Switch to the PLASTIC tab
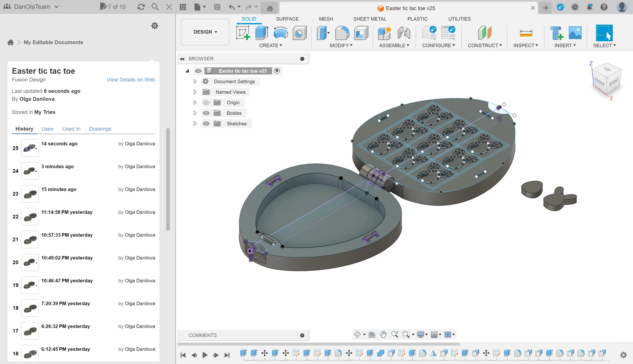Screen dimensions: 633x364 pyautogui.click(x=417, y=19)
